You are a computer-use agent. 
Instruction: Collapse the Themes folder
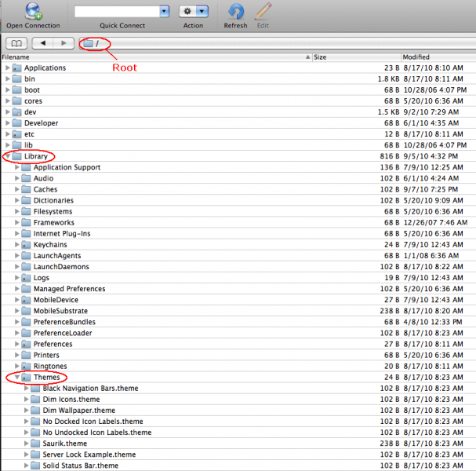point(16,378)
